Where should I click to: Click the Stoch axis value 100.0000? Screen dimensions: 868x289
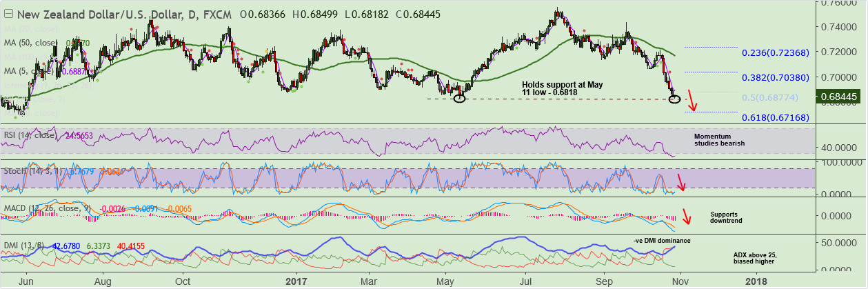pyautogui.click(x=841, y=161)
